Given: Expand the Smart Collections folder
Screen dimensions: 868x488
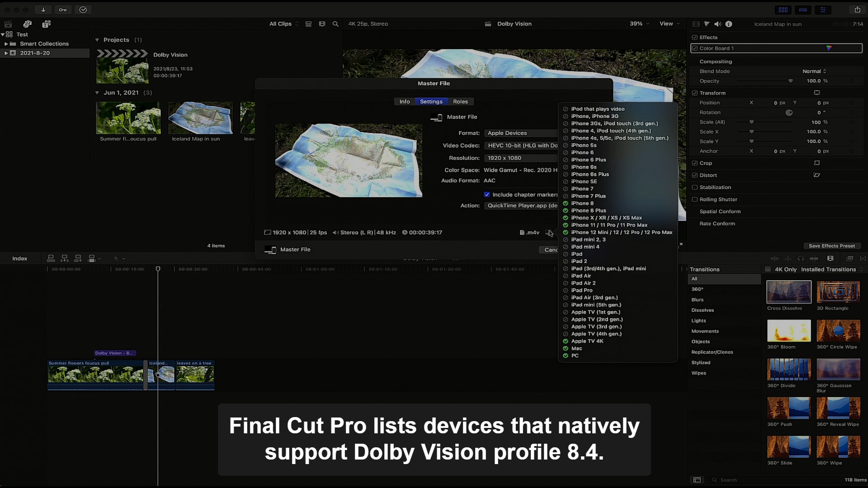Looking at the screenshot, I should (6, 44).
